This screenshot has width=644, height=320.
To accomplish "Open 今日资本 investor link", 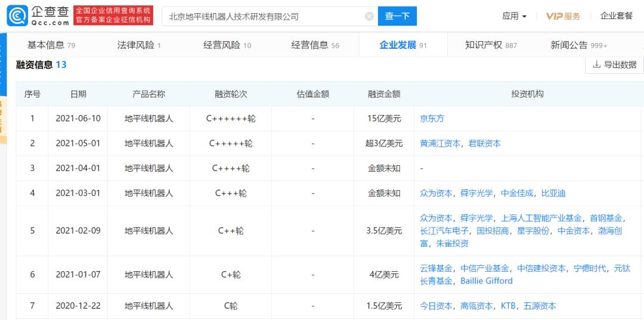I will (436, 306).
